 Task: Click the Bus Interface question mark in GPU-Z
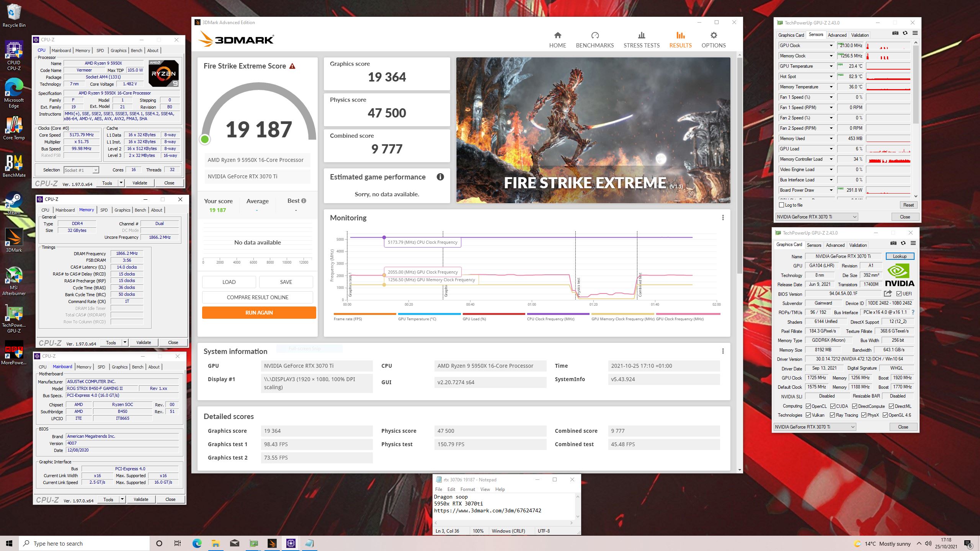coord(913,312)
